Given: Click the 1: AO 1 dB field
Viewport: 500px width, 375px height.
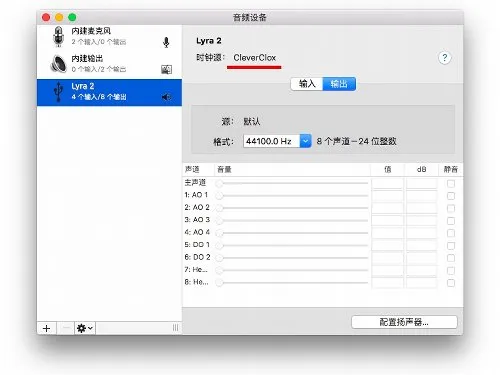Looking at the screenshot, I should coord(422,196).
